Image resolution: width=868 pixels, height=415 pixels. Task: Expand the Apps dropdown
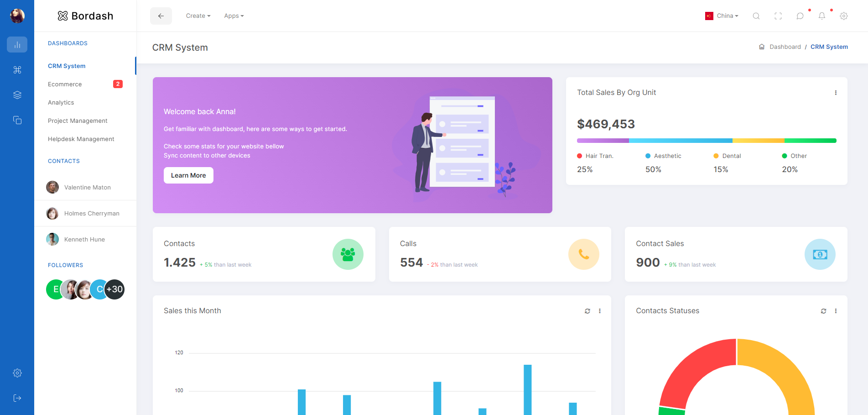[x=234, y=16]
